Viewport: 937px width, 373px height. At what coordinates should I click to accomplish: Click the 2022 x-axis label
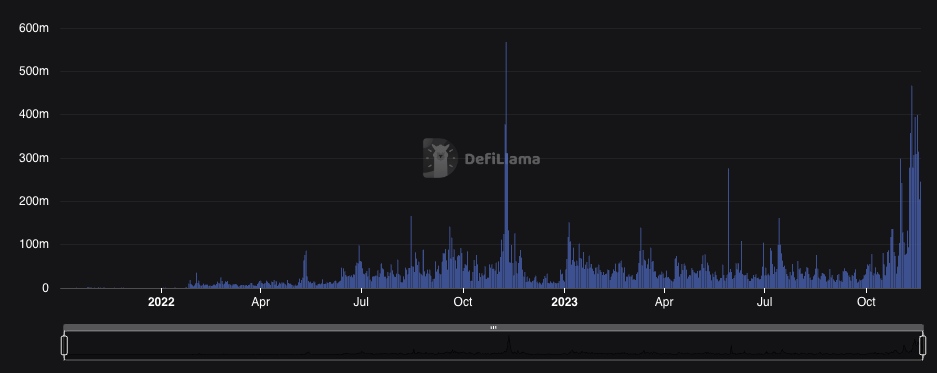[161, 302]
